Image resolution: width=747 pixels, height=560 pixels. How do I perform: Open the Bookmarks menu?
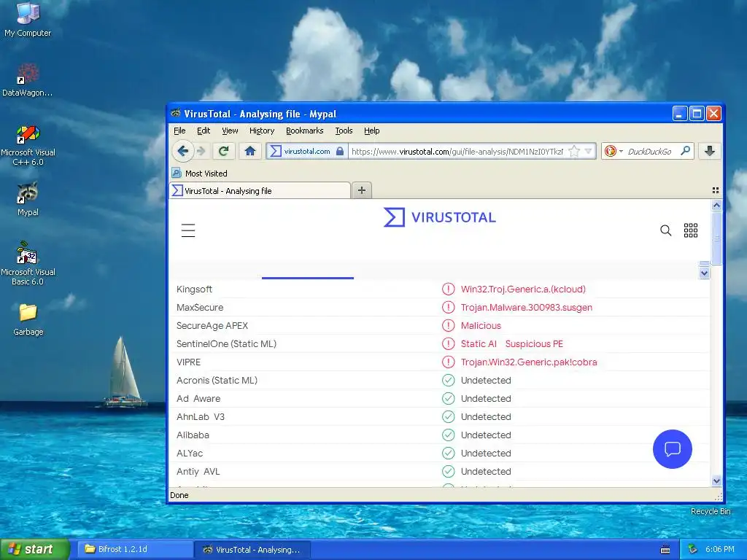[x=304, y=131]
